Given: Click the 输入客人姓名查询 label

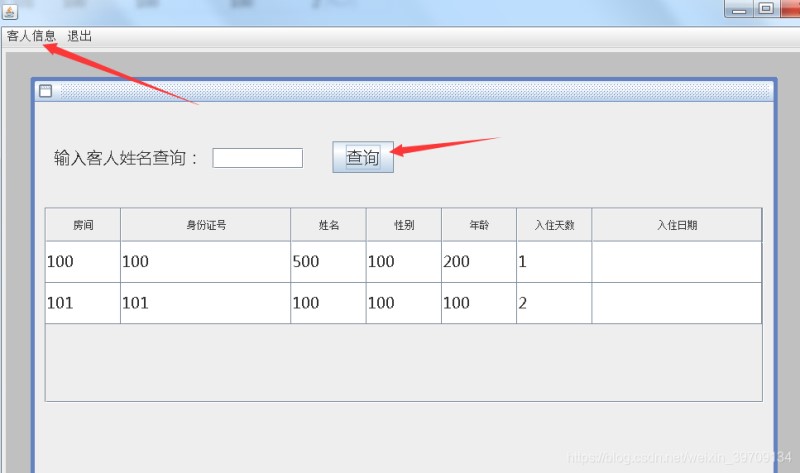Looking at the screenshot, I should pyautogui.click(x=126, y=158).
